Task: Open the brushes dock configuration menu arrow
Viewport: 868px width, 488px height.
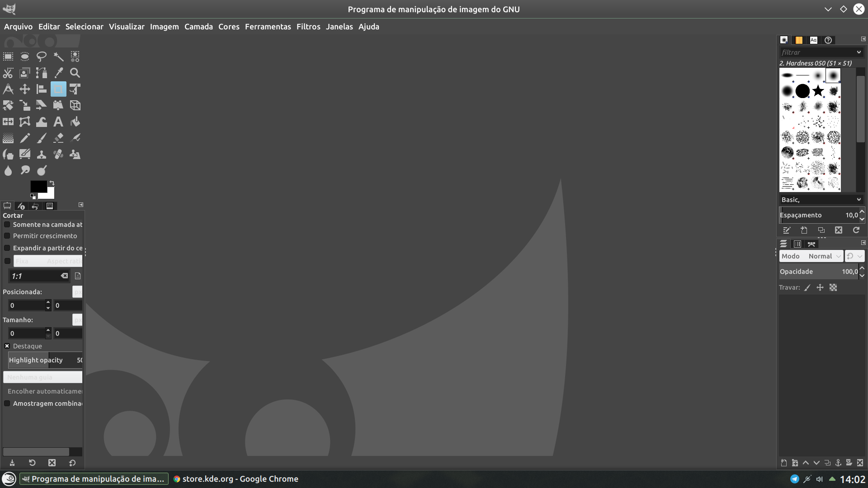Action: 863,39
